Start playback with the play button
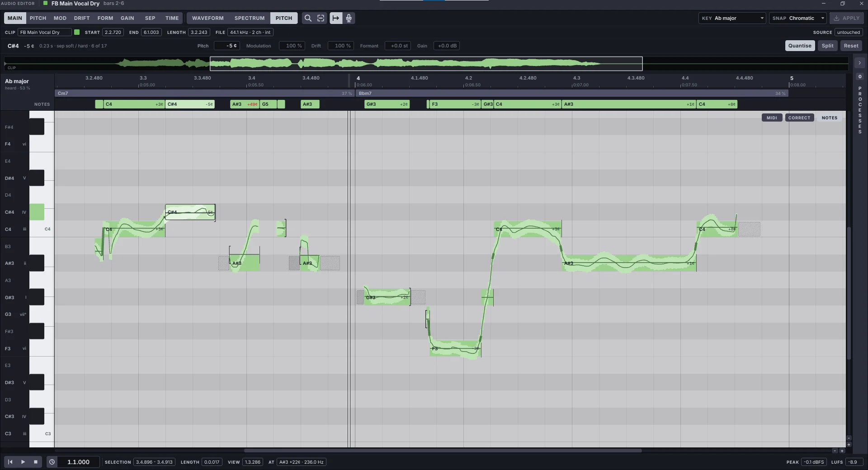The height and width of the screenshot is (470, 868). click(23, 462)
